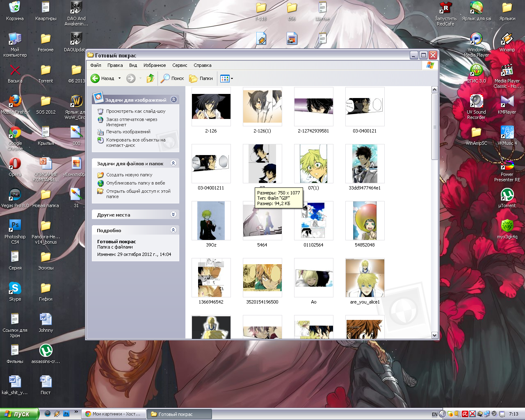Open the Search (Поиск) tool
This screenshot has height=420, width=525.
tap(172, 78)
